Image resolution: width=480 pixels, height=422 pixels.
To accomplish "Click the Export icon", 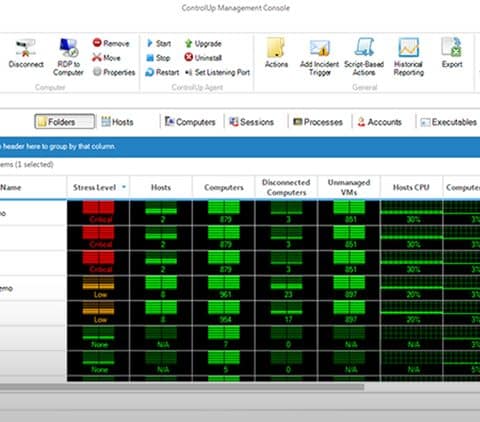I will 452,53.
